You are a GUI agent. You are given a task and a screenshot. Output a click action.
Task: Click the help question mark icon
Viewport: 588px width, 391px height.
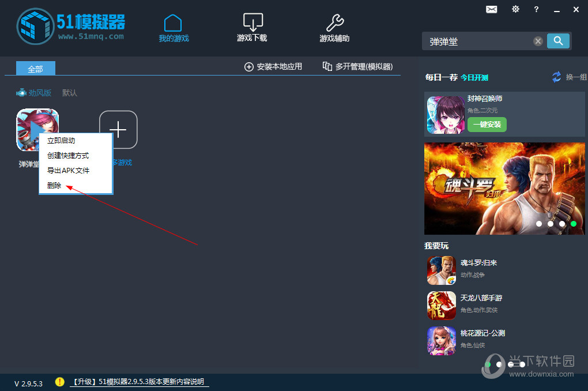536,10
